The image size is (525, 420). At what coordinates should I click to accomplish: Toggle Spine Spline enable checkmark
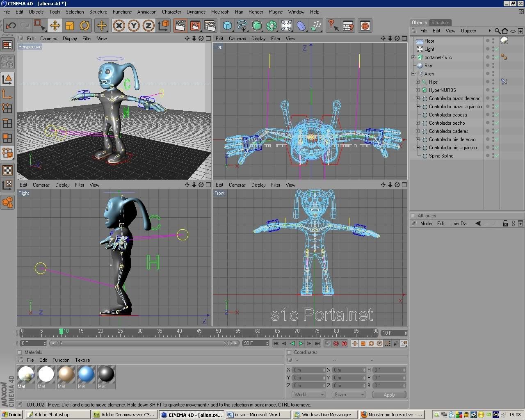point(497,156)
